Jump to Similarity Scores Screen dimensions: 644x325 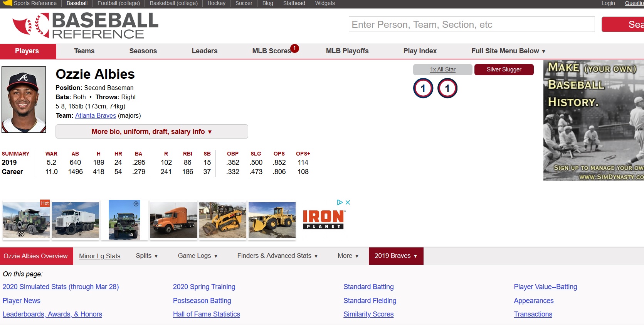[x=368, y=314]
